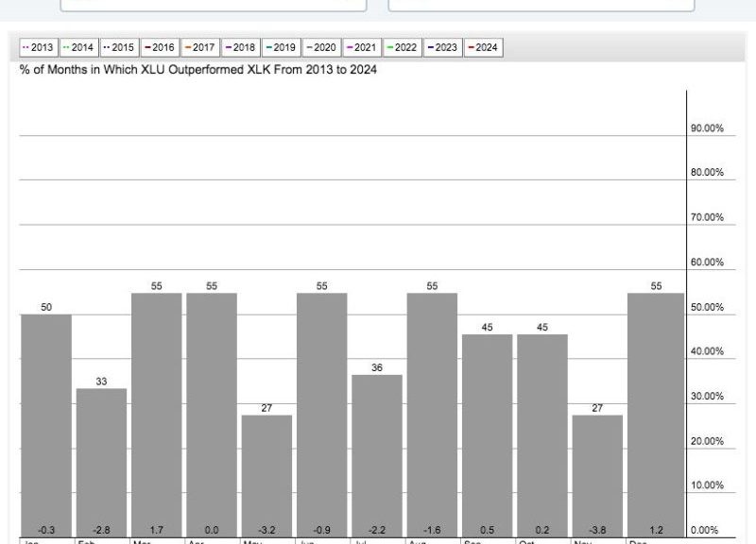
Task: Toggle the 2023 year series button
Action: [x=443, y=48]
